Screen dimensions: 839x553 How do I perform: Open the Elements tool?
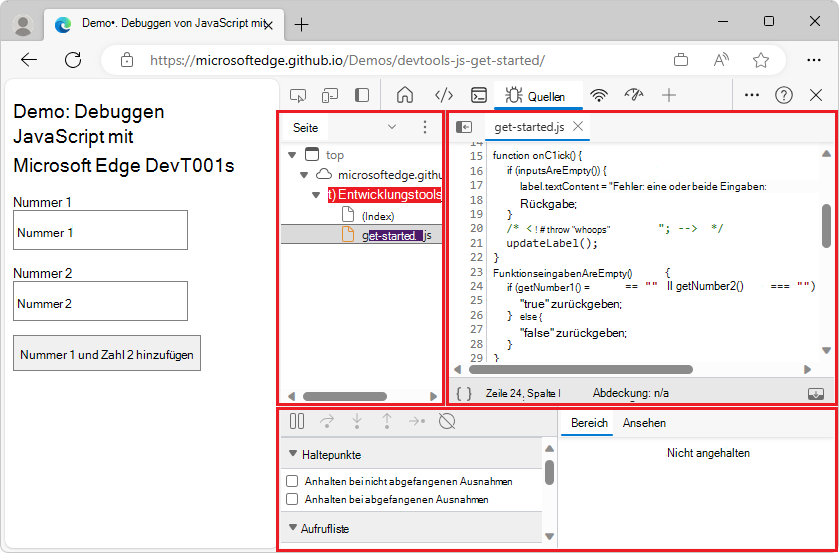[x=444, y=95]
